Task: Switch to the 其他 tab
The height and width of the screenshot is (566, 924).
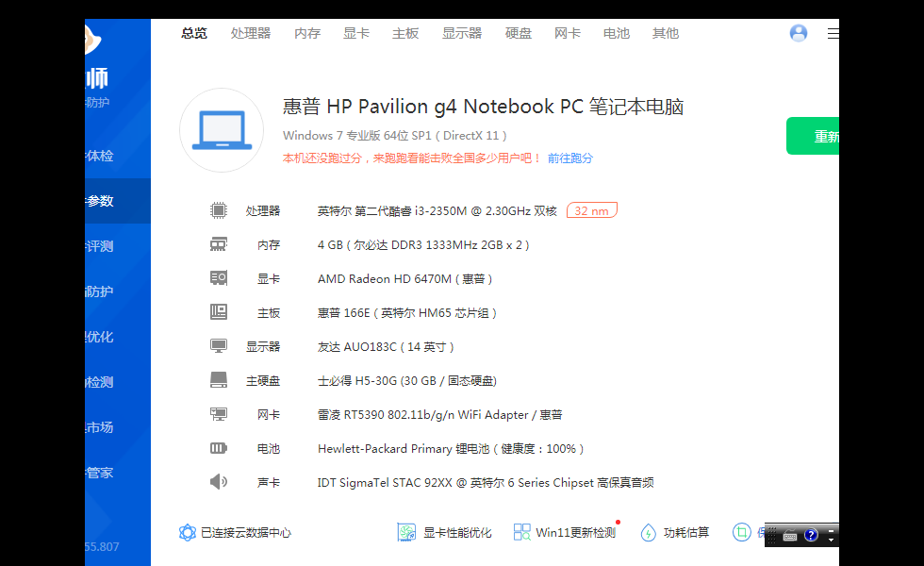Action: click(x=666, y=34)
